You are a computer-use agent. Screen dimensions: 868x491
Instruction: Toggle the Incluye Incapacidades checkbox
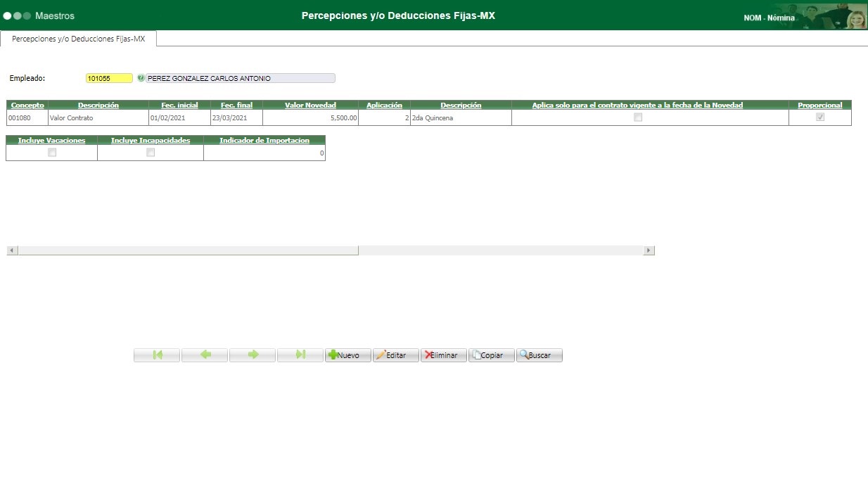coord(150,152)
